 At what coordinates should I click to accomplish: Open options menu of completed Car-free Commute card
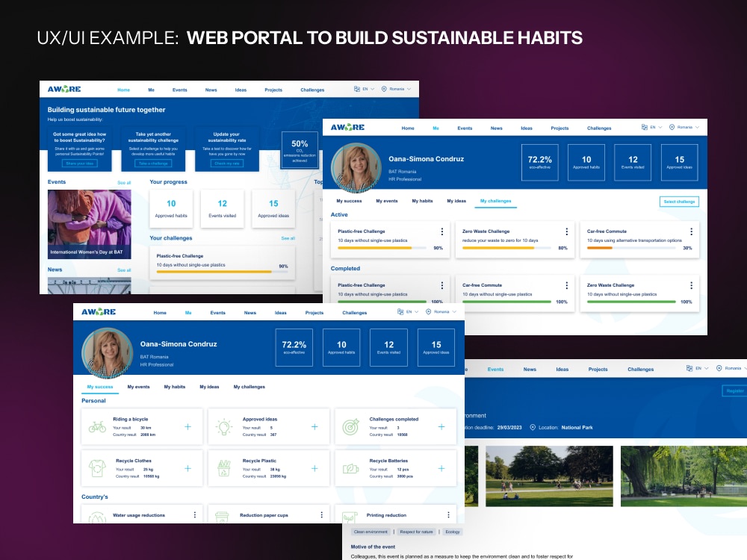pos(566,285)
